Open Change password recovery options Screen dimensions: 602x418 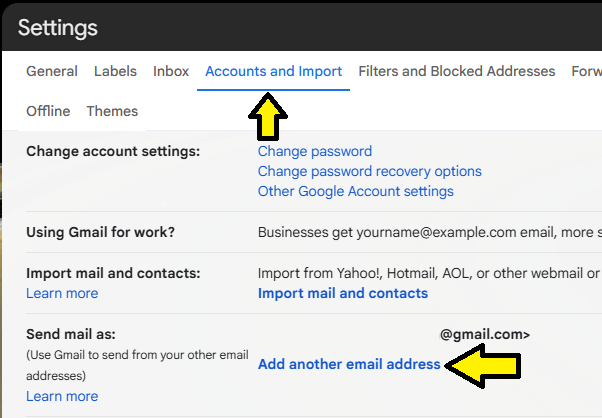pos(369,172)
